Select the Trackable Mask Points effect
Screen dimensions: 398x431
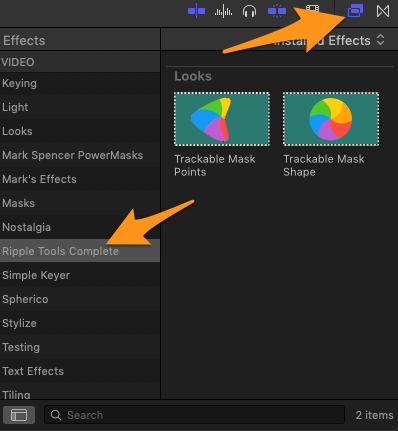222,135
